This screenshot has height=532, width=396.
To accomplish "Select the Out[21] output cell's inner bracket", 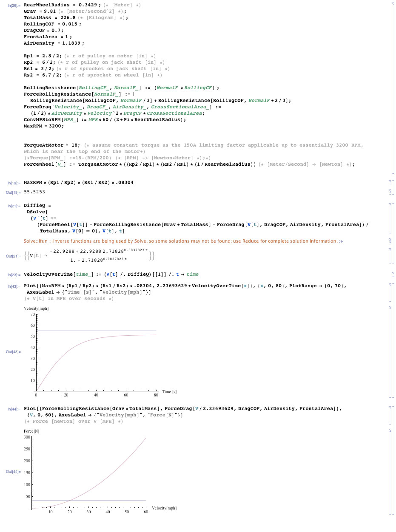I will click(x=390, y=256).
